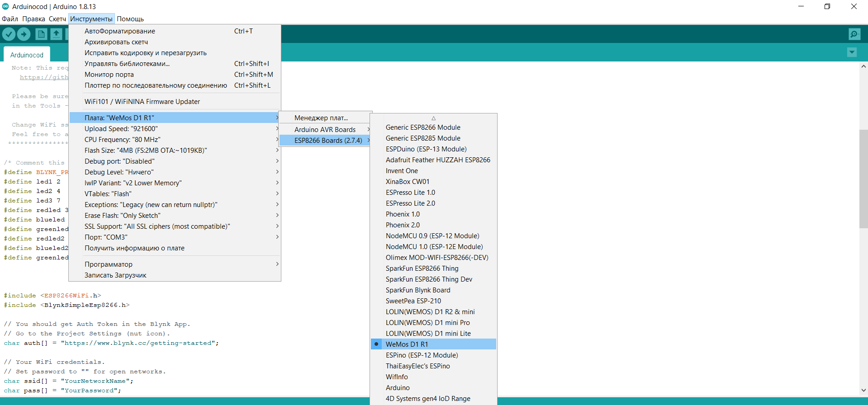This screenshot has width=868, height=405.
Task: Click the editor vertical scrollbar thumb
Action: tap(863, 179)
